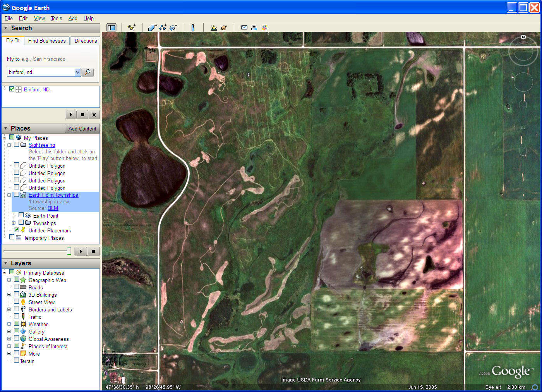542x392 pixels.
Task: Click the search magnifier button
Action: (88, 72)
